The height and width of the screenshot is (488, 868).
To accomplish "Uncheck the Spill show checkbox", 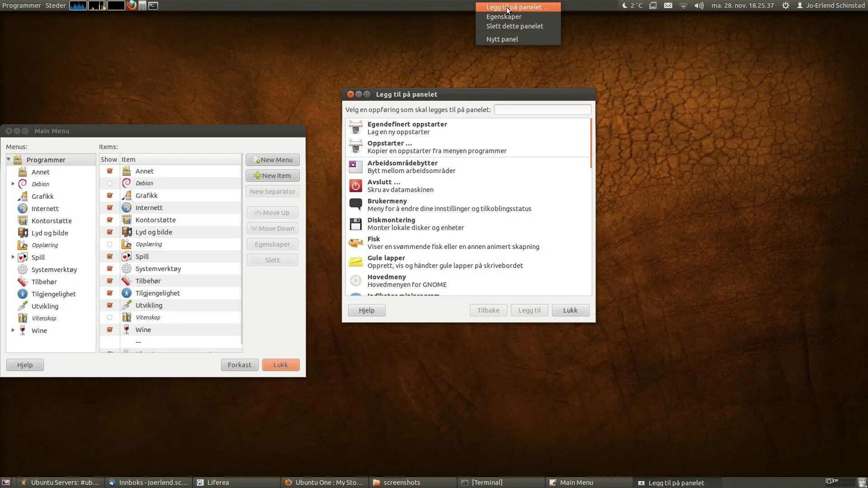I will coord(109,257).
